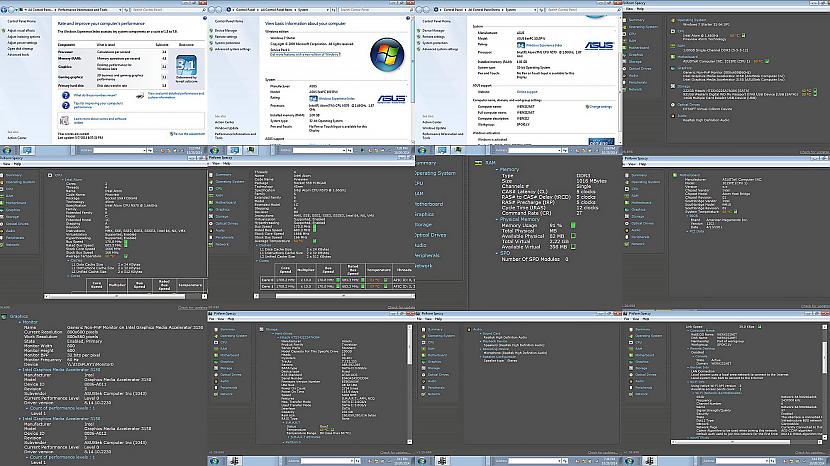This screenshot has height=466, width=830.
Task: Click Open disk cleanup in Performance Information window
Action: click(20, 49)
